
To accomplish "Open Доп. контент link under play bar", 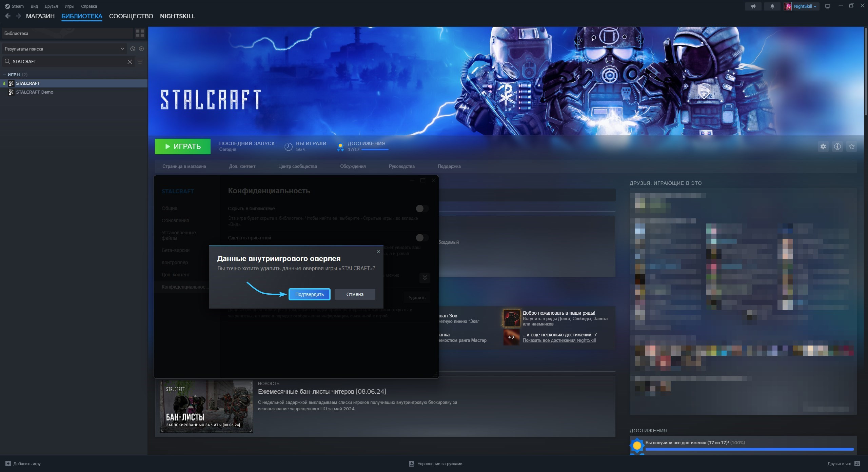I will point(242,166).
